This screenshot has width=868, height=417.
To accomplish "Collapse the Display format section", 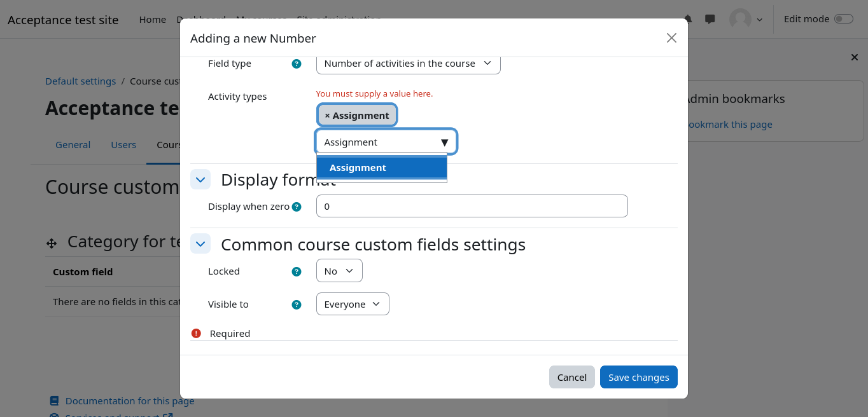I will (200, 180).
